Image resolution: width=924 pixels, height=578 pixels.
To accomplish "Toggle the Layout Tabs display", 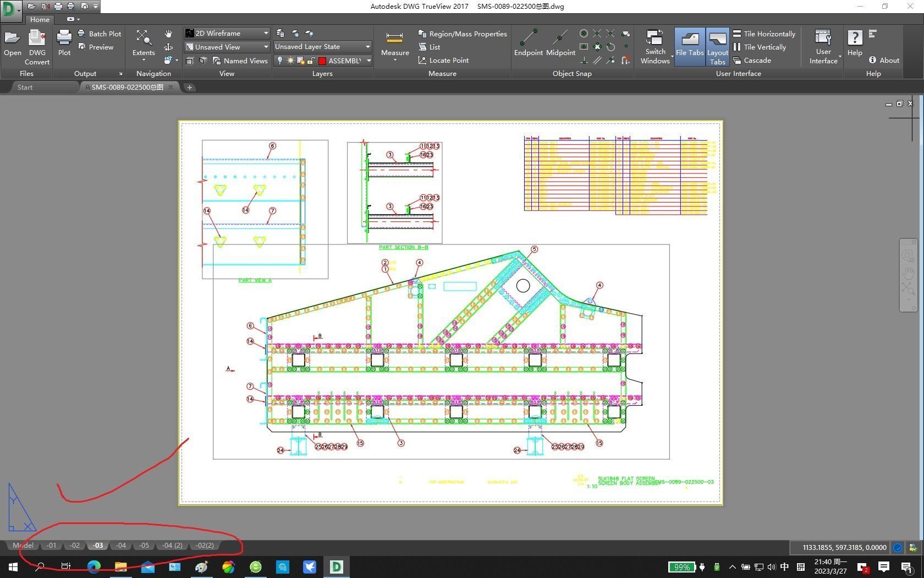I will 717,46.
